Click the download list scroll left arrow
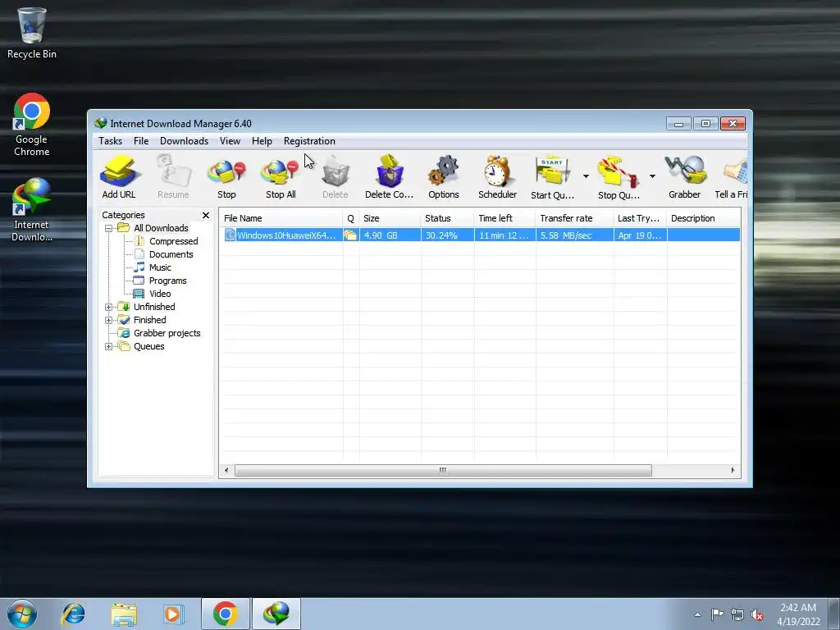 226,470
